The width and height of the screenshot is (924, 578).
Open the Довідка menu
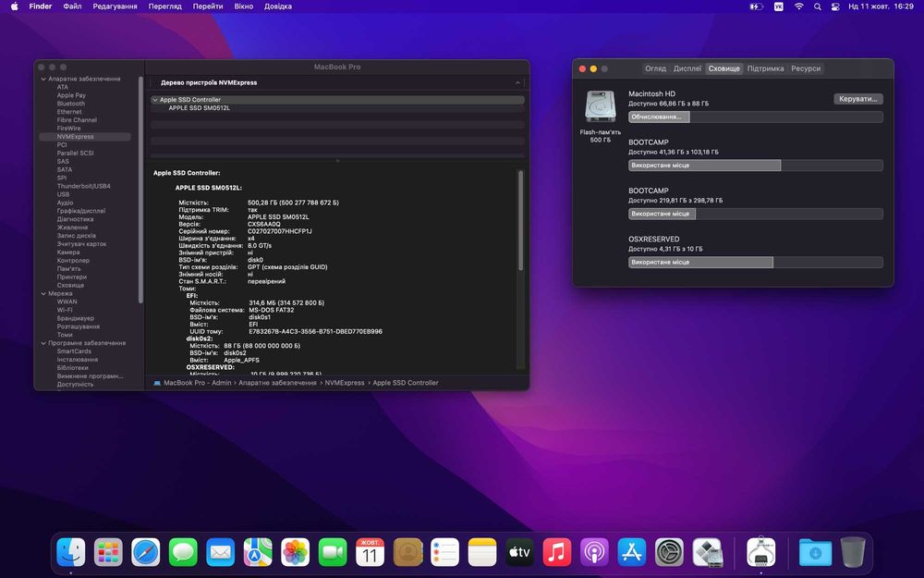click(278, 6)
